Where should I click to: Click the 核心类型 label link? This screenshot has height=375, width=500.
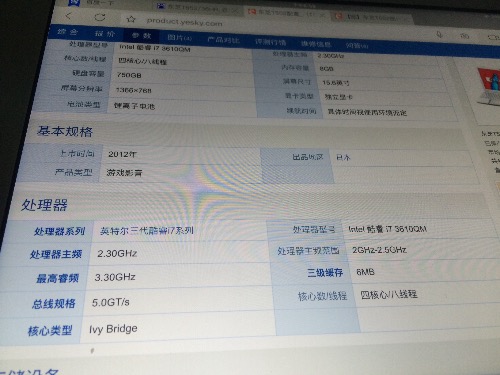pos(50,331)
